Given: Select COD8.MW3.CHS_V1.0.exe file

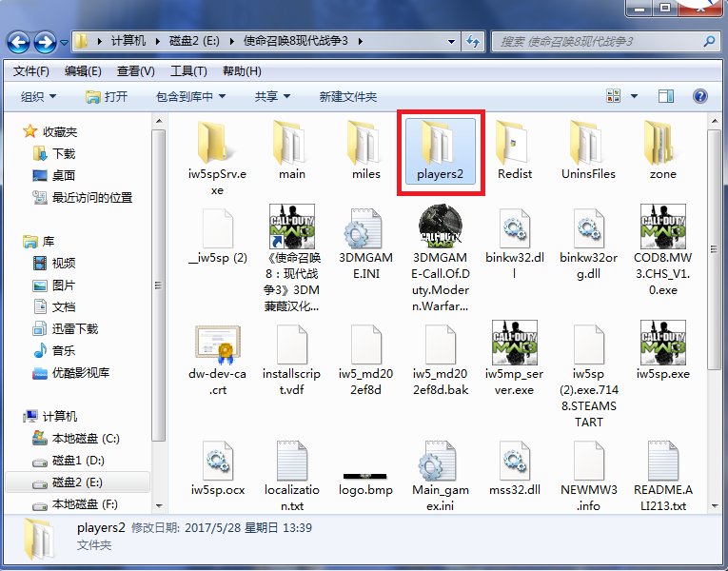Looking at the screenshot, I should click(x=662, y=250).
